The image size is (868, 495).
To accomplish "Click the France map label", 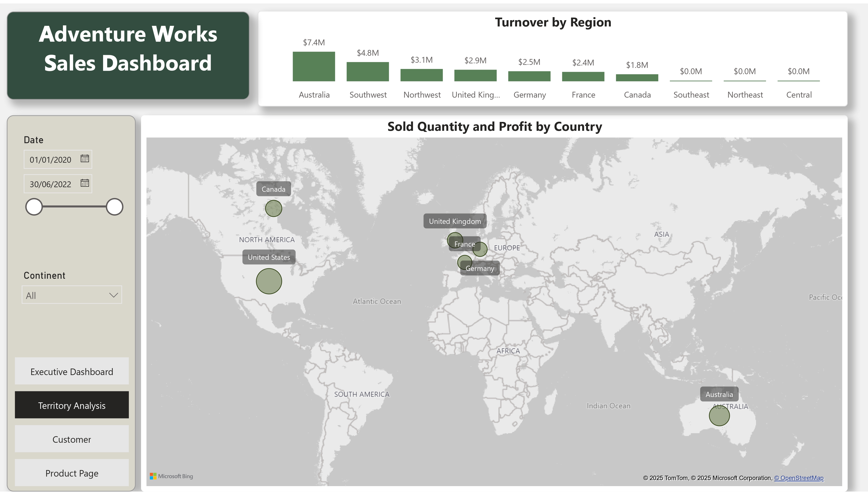I will pos(464,244).
